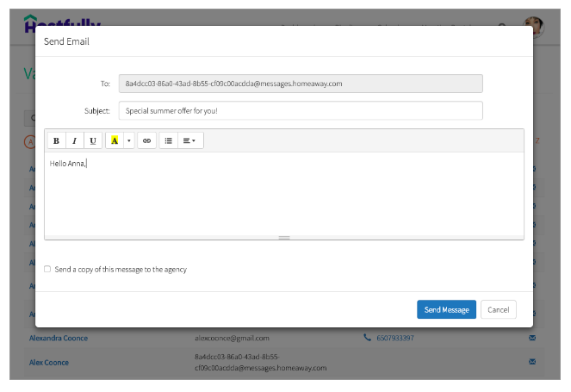
Task: Toggle underline formatting
Action: pyautogui.click(x=93, y=140)
